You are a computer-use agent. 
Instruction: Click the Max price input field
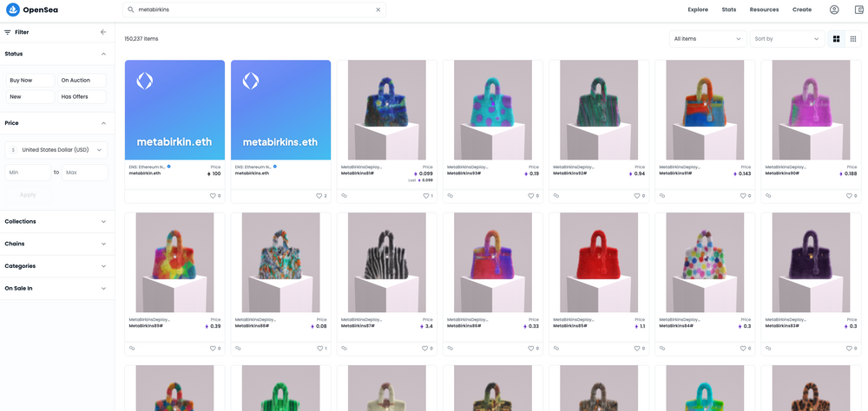[x=85, y=173]
